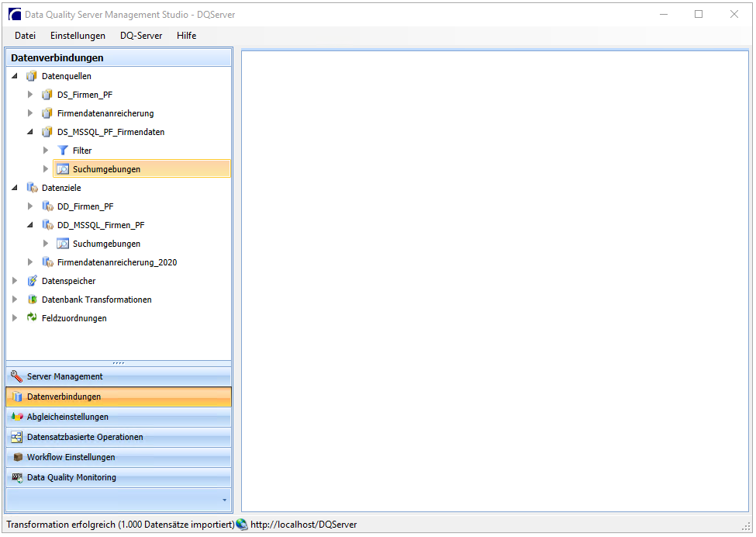Image resolution: width=756 pixels, height=537 pixels.
Task: Expand the Datenspeicher node
Action: pyautogui.click(x=15, y=281)
